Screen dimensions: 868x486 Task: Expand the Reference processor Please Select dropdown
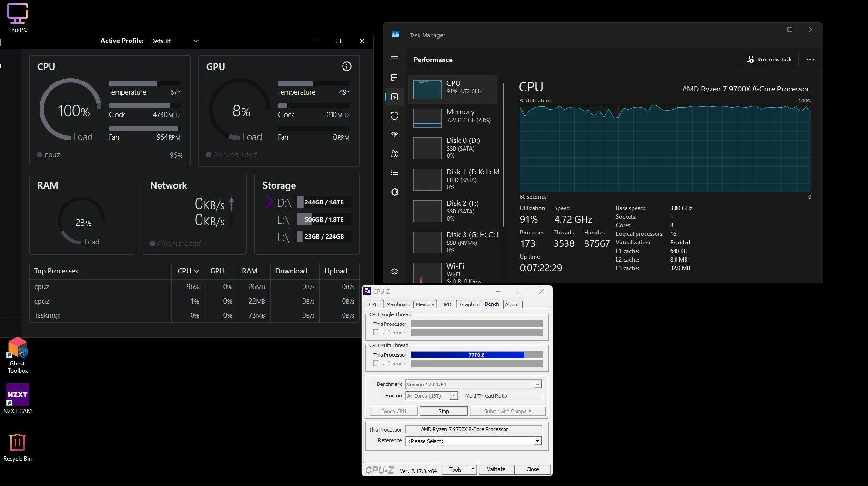[537, 441]
